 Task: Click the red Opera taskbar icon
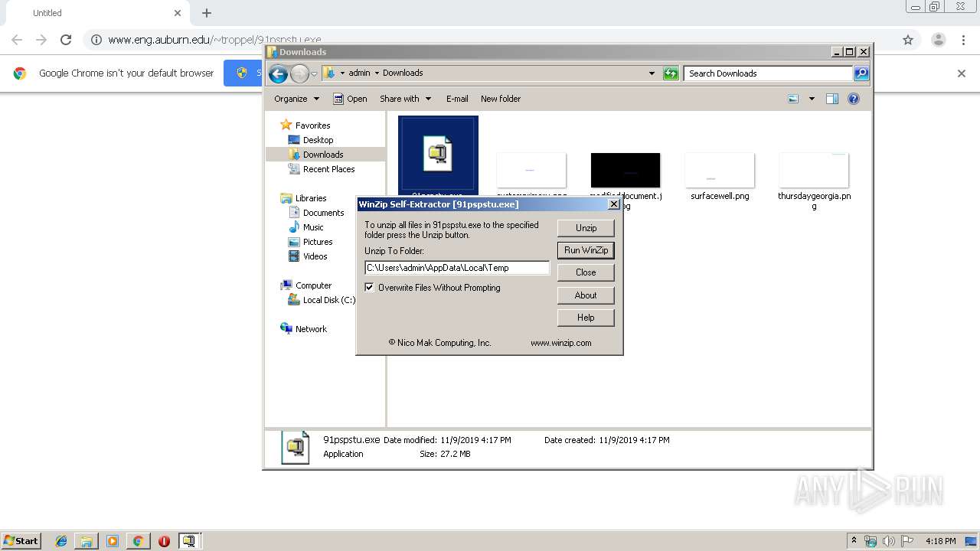(x=164, y=541)
